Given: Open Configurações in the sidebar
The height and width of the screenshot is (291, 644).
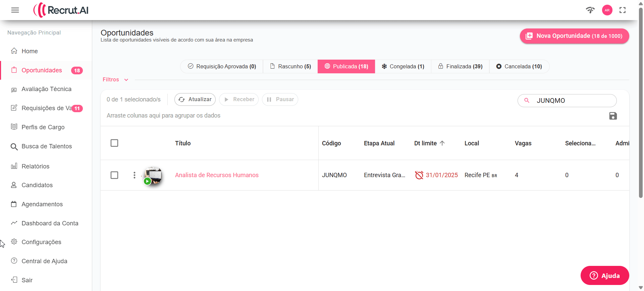Looking at the screenshot, I should tap(41, 242).
